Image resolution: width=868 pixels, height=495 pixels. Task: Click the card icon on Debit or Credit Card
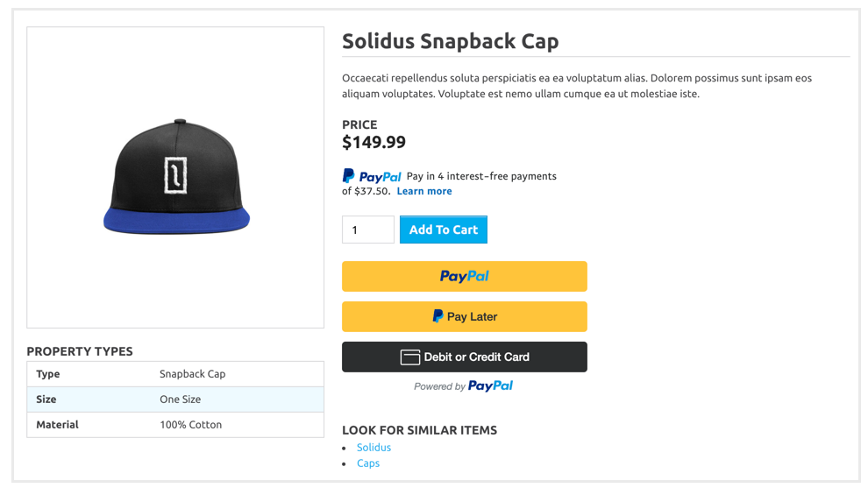[410, 357]
